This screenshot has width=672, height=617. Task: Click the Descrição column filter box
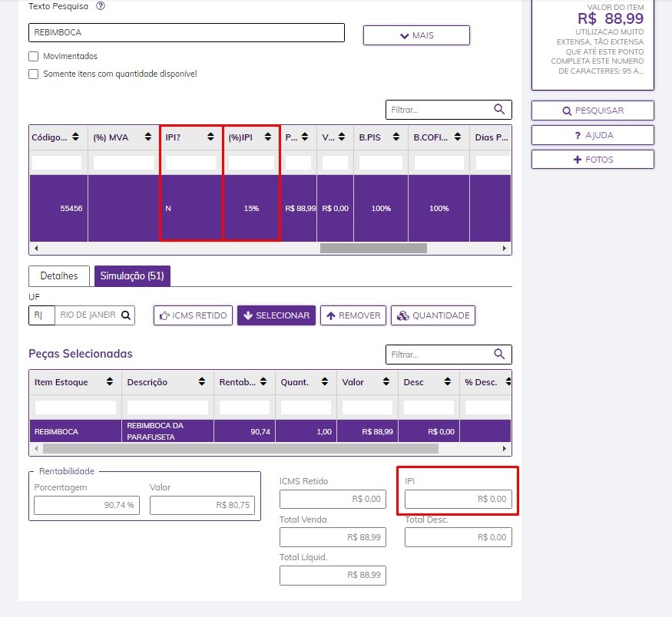coord(167,407)
